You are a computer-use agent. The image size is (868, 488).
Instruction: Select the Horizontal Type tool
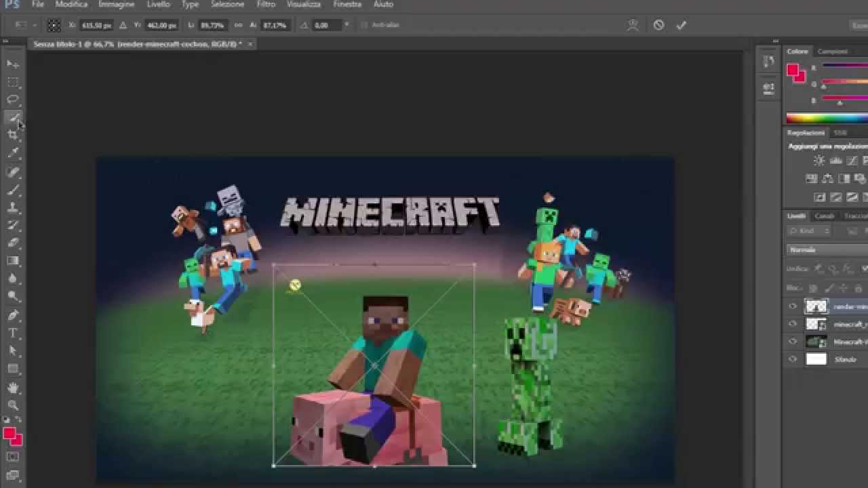[13, 333]
